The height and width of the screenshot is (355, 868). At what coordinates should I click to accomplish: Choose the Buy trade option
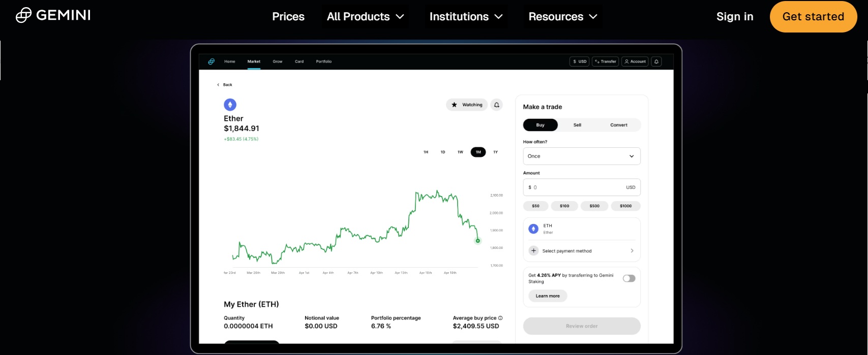point(541,125)
